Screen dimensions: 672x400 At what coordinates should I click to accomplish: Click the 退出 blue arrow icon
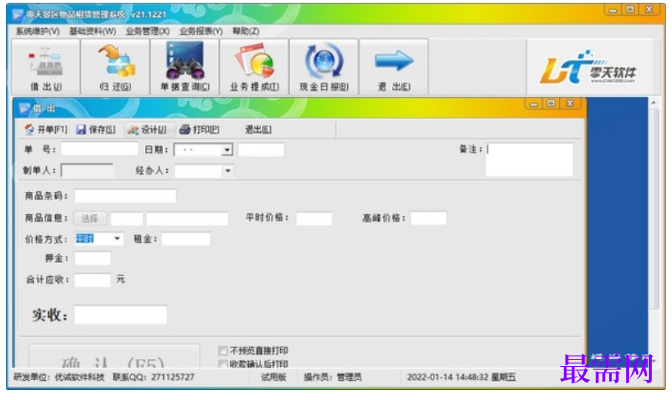(393, 67)
